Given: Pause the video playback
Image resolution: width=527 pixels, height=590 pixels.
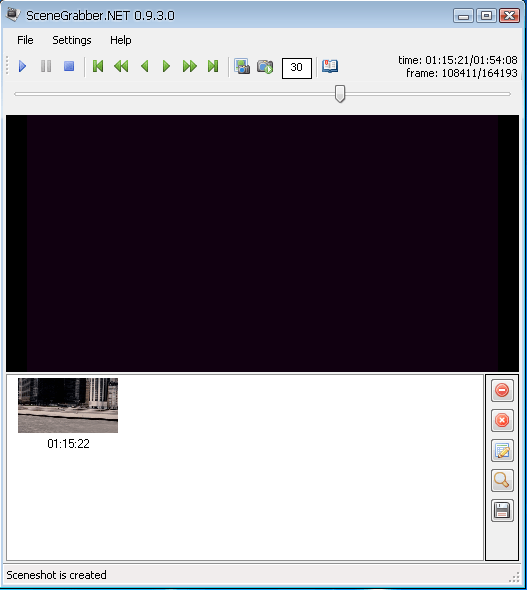Looking at the screenshot, I should click(46, 67).
